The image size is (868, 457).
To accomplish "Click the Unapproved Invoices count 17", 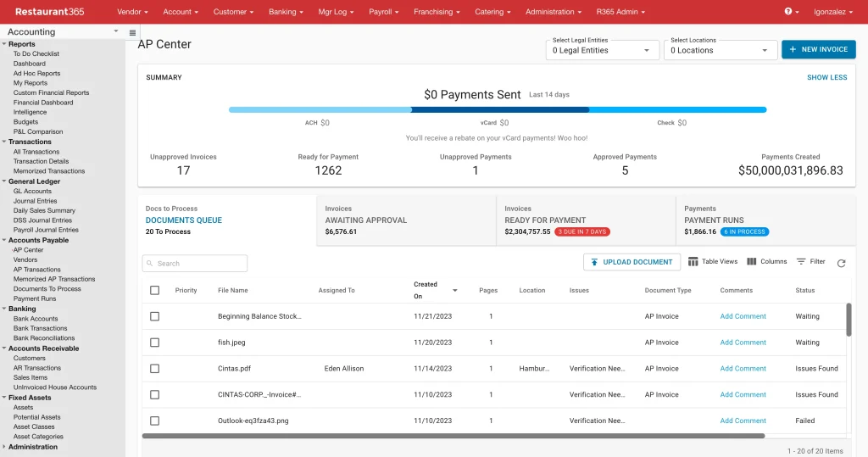I will [x=183, y=170].
